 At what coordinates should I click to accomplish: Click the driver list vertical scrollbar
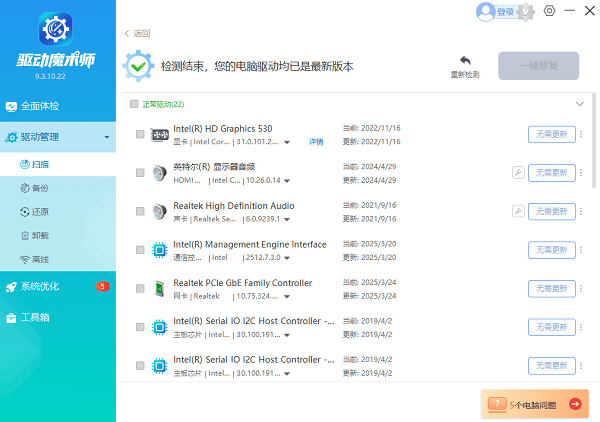pos(594,141)
